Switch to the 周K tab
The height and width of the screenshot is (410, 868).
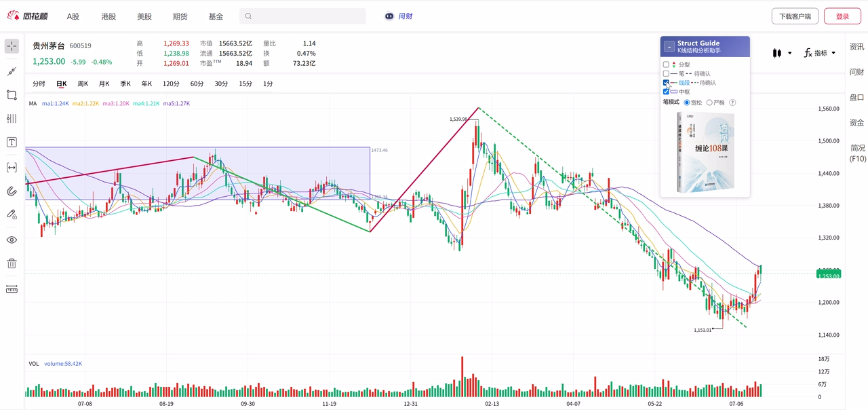(83, 83)
